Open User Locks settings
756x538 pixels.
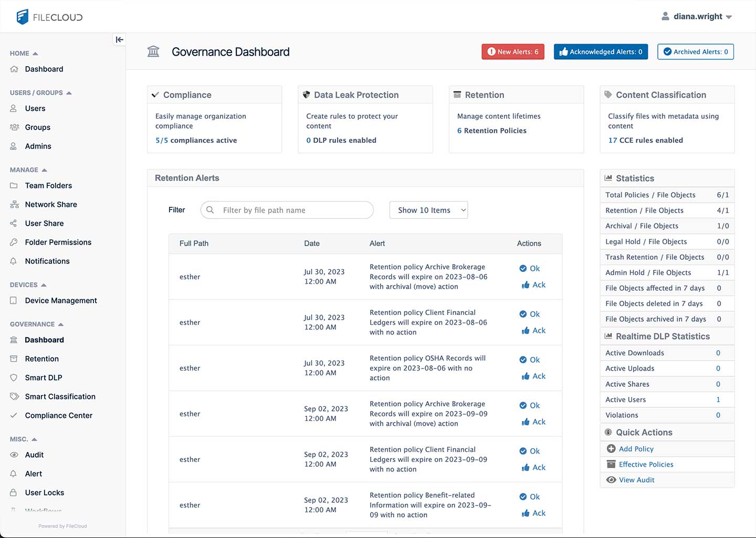coord(44,492)
